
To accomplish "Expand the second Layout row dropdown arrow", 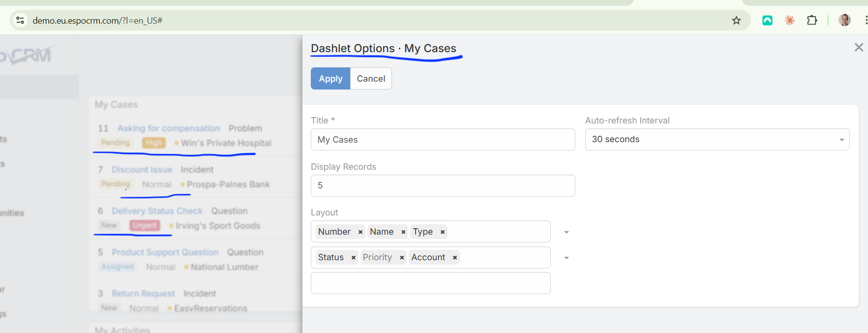I will (567, 258).
